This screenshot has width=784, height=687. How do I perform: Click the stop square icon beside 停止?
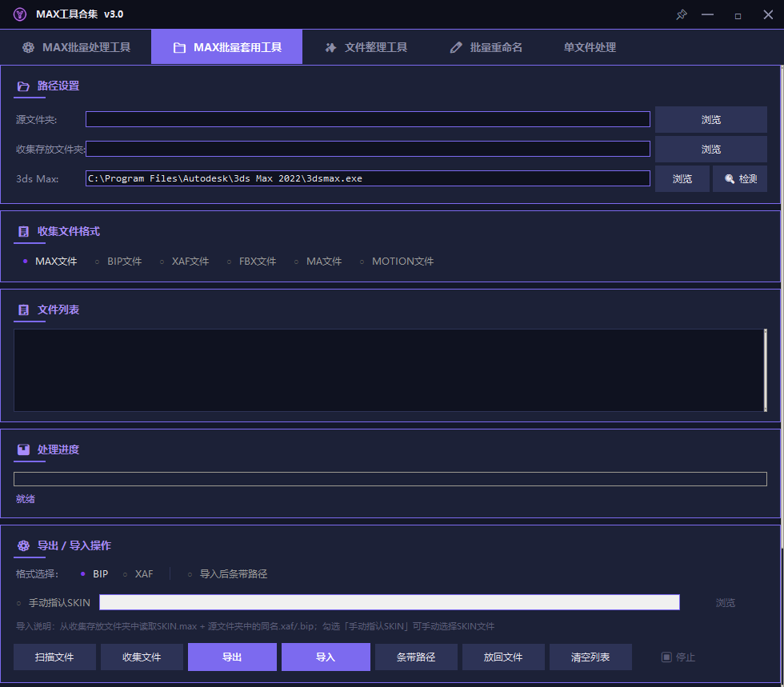pyautogui.click(x=666, y=657)
